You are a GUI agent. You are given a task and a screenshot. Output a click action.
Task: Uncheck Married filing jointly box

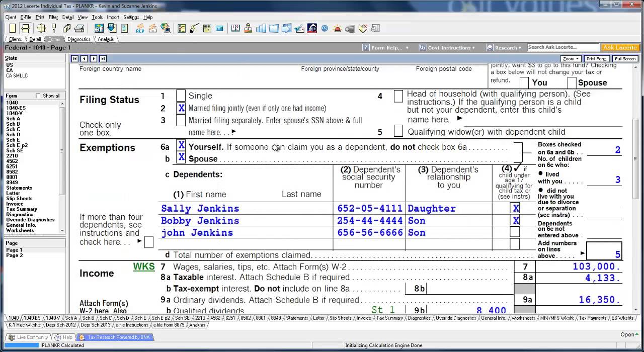tap(181, 108)
